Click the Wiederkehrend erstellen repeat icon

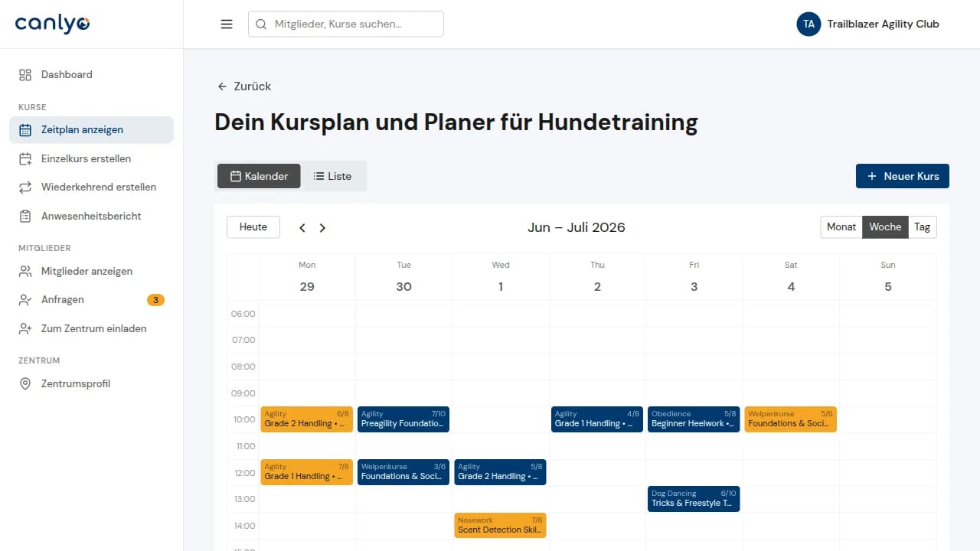pyautogui.click(x=25, y=187)
